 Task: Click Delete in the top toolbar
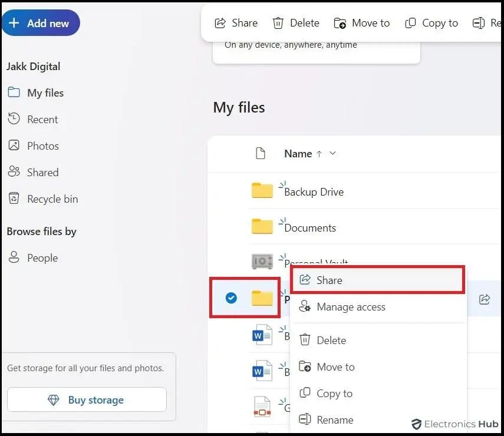(296, 23)
